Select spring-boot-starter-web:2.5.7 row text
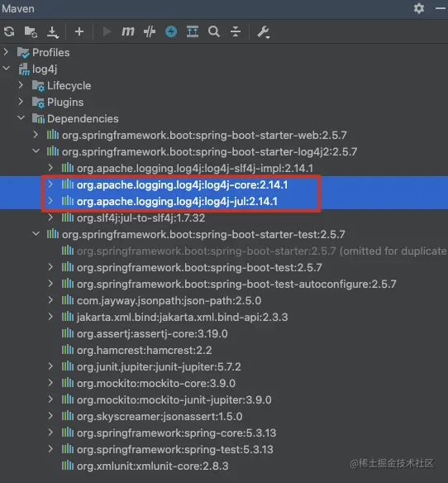This screenshot has height=483, width=448. tap(204, 136)
